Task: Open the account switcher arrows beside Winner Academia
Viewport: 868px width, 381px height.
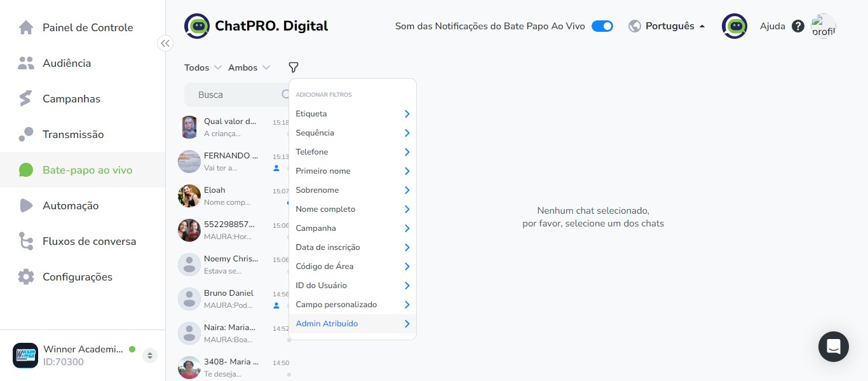Action: (150, 356)
